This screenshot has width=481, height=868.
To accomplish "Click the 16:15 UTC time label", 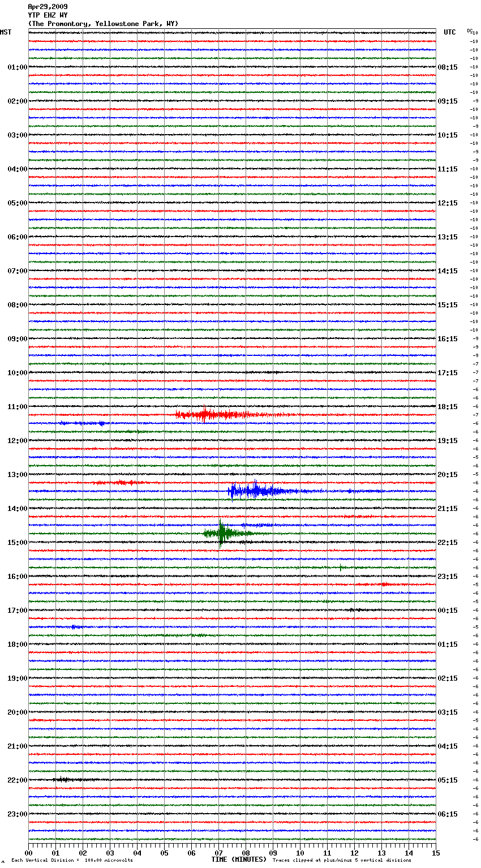I will tap(448, 339).
